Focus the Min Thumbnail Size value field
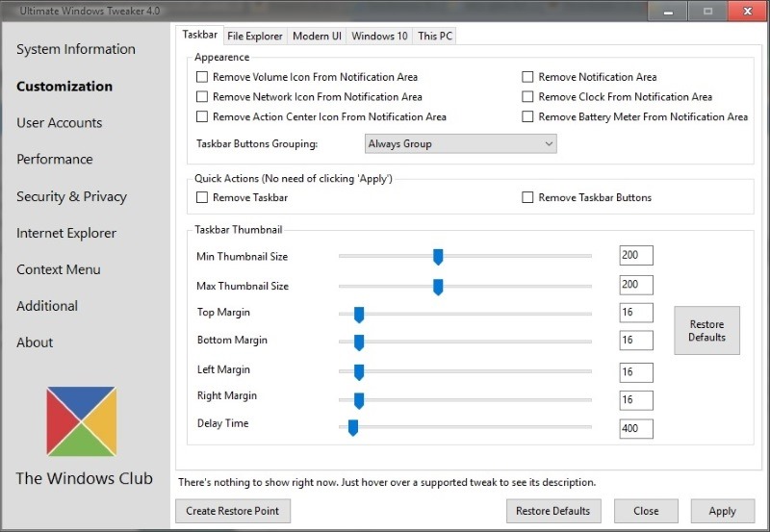The height and width of the screenshot is (532, 770). point(636,255)
